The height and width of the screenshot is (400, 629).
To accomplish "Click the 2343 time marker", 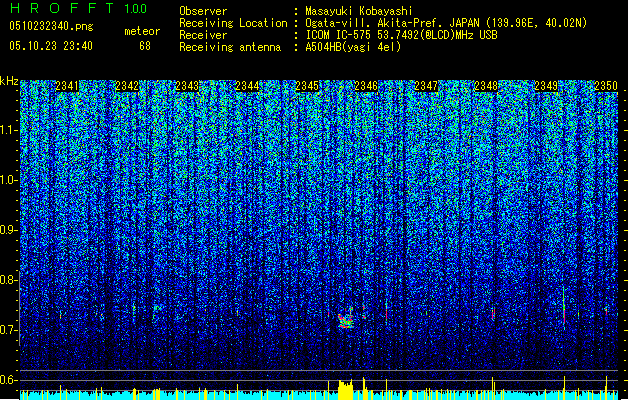I will click(187, 86).
